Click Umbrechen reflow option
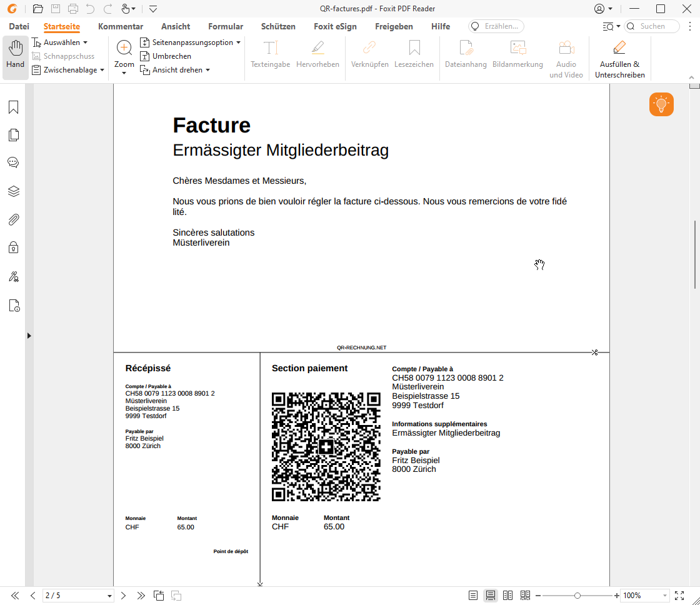 point(166,56)
